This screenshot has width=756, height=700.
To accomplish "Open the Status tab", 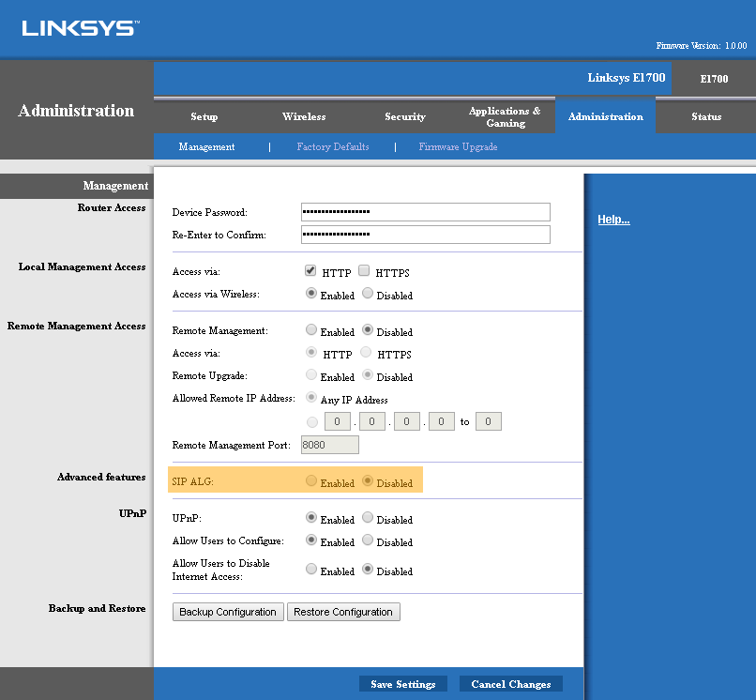I will (x=706, y=116).
